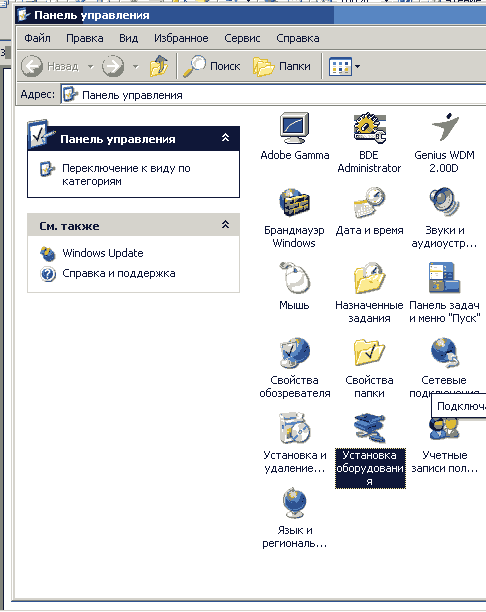Open the BDE Administrator icon
486x612 pixels.
(x=369, y=143)
